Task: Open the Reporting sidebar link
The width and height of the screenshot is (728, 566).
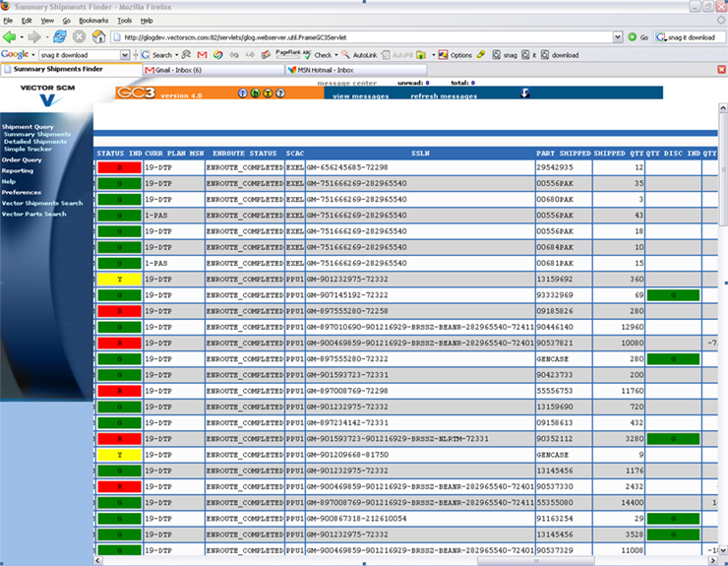Action: [x=17, y=170]
